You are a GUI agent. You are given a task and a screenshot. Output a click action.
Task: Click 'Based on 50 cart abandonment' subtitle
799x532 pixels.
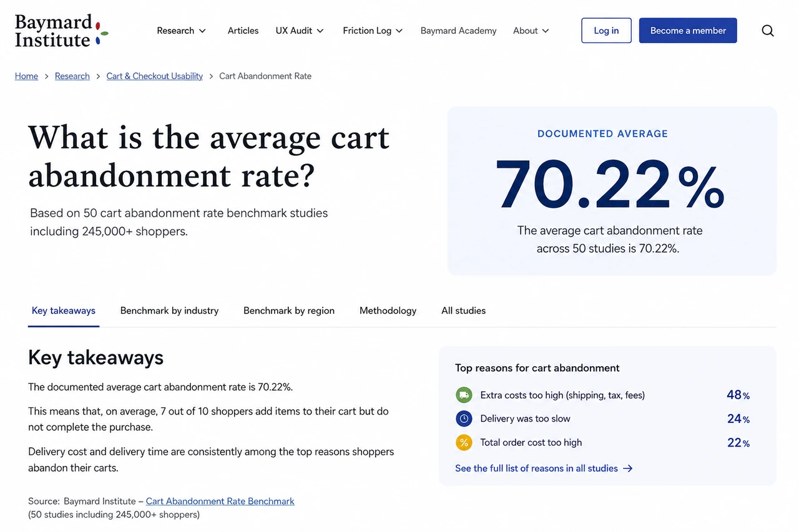point(179,222)
